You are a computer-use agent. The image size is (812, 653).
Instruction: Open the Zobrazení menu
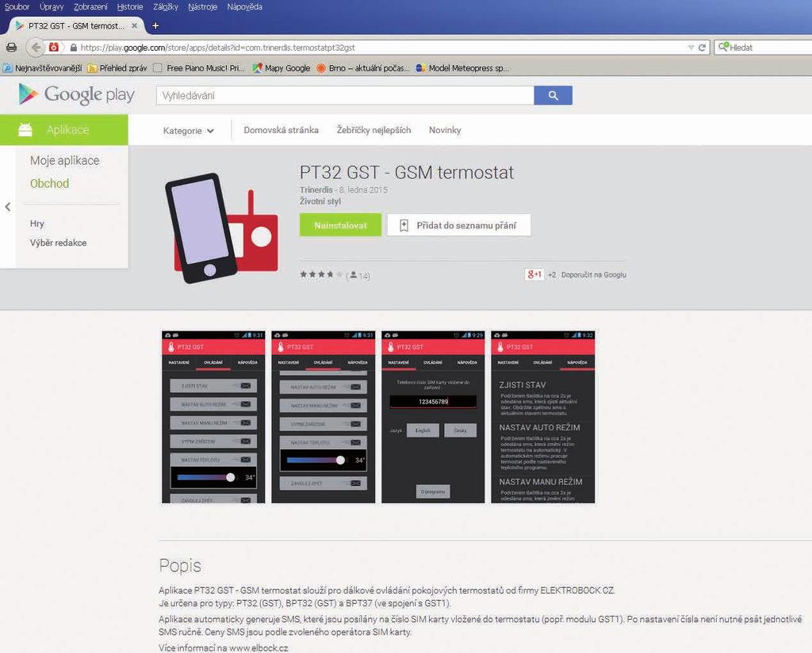click(x=90, y=6)
